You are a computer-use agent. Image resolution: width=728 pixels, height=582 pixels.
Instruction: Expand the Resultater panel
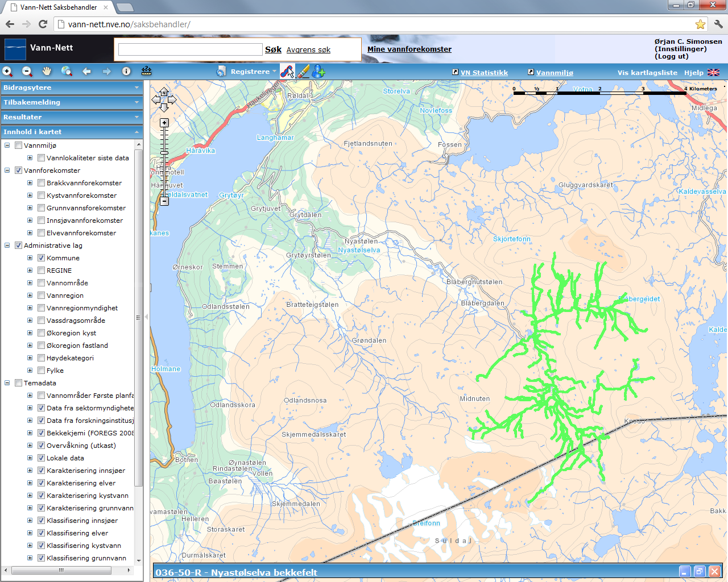[x=72, y=117]
